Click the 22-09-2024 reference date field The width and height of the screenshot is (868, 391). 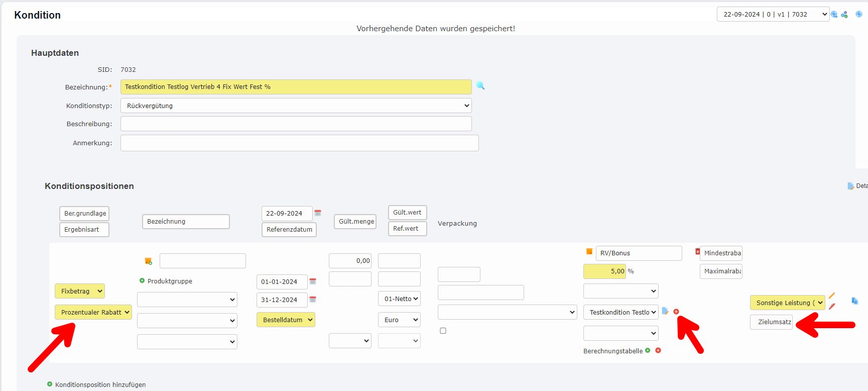[x=287, y=214]
